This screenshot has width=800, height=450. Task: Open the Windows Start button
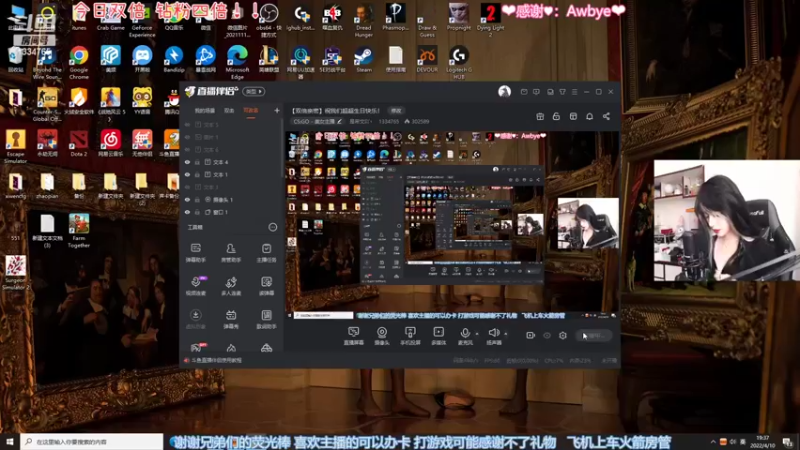click(x=10, y=441)
